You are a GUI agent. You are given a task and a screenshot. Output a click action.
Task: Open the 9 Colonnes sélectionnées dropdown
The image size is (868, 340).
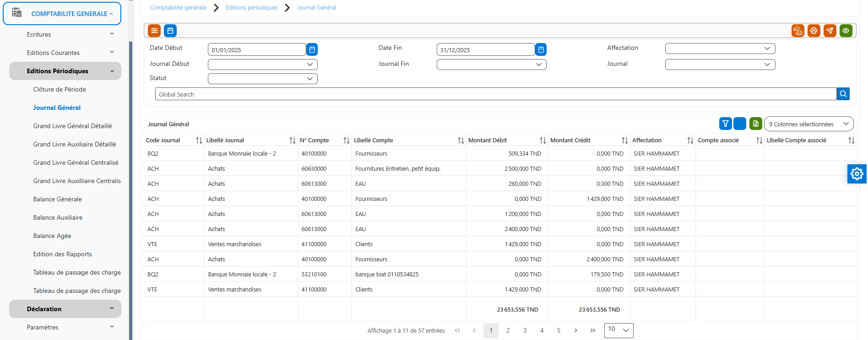click(x=808, y=124)
